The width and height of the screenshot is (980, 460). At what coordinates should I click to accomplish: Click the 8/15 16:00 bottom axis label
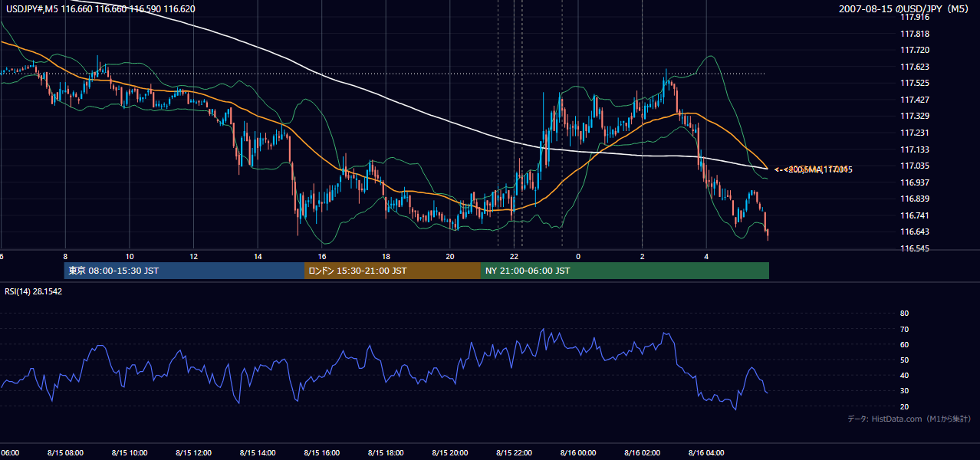tap(322, 452)
